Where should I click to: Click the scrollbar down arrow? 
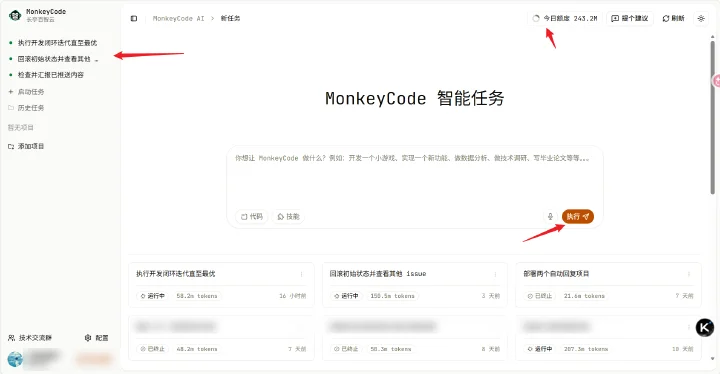[713, 359]
